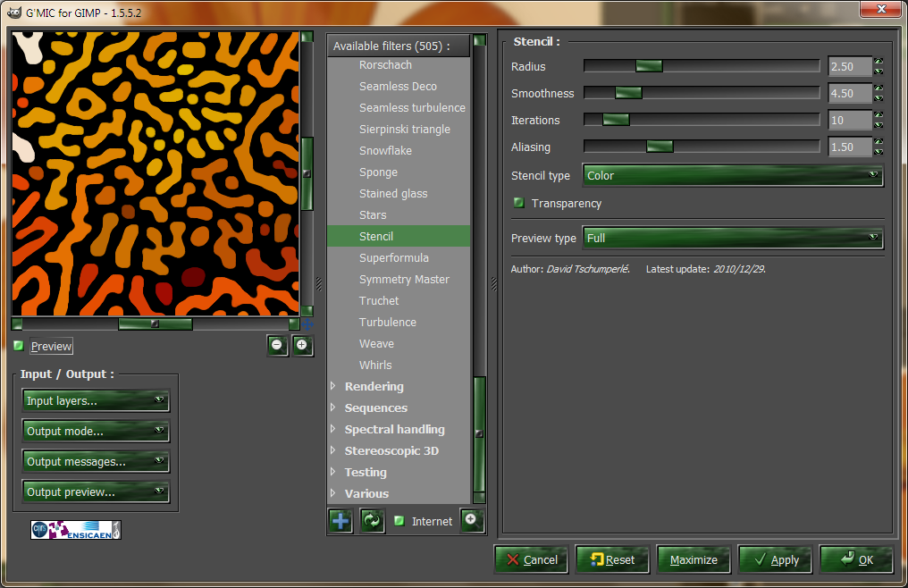This screenshot has width=908, height=588.
Task: Click the Reset button
Action: pyautogui.click(x=612, y=559)
